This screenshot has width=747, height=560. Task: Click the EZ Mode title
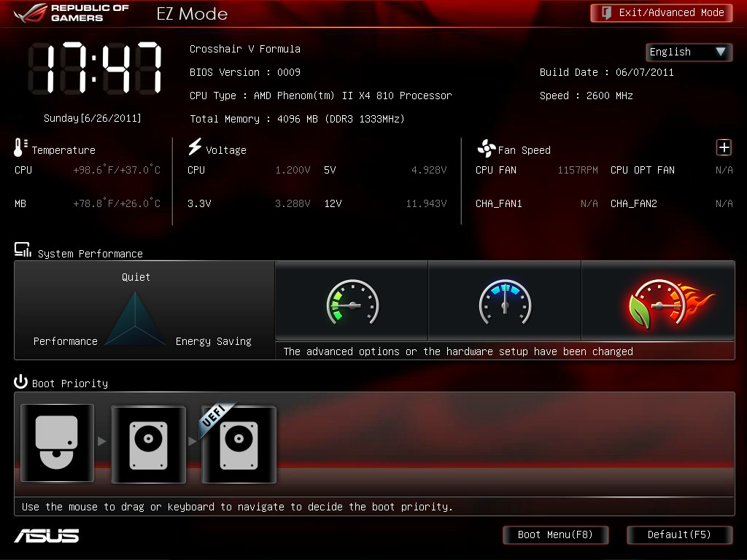192,14
